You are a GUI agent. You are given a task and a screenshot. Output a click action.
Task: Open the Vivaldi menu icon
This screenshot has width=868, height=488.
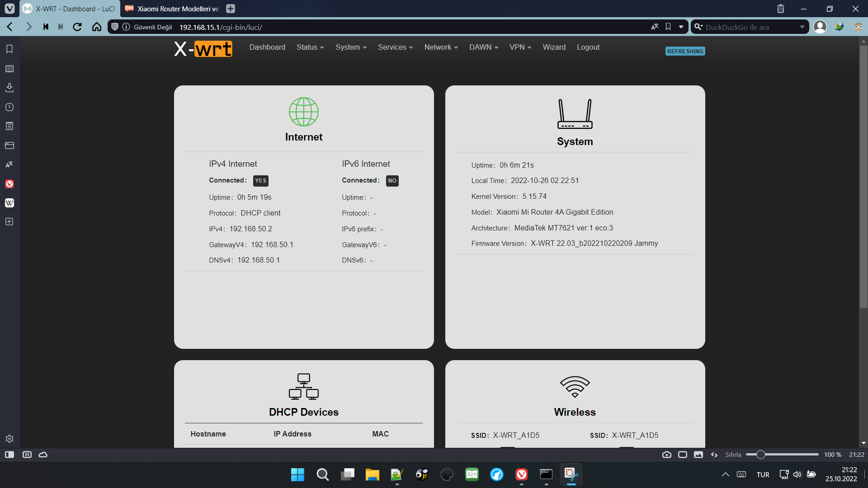[x=9, y=9]
